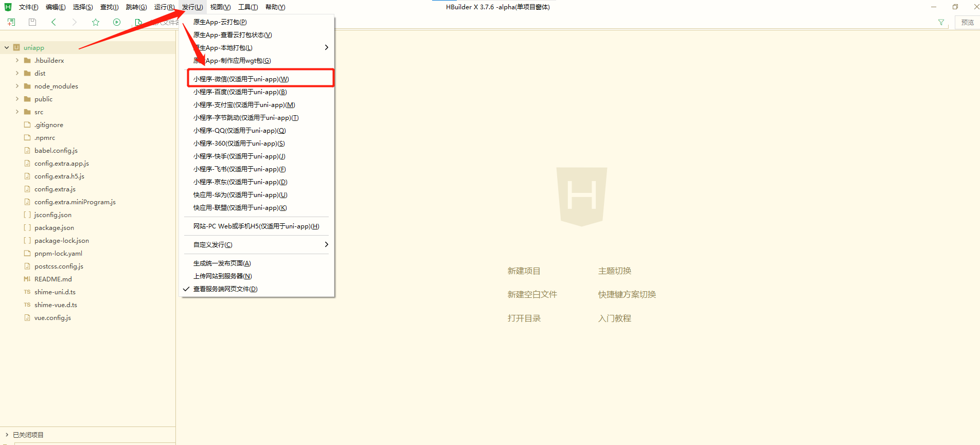Click the config.extra.js file icon
The height and width of the screenshot is (445, 980).
pyautogui.click(x=27, y=189)
